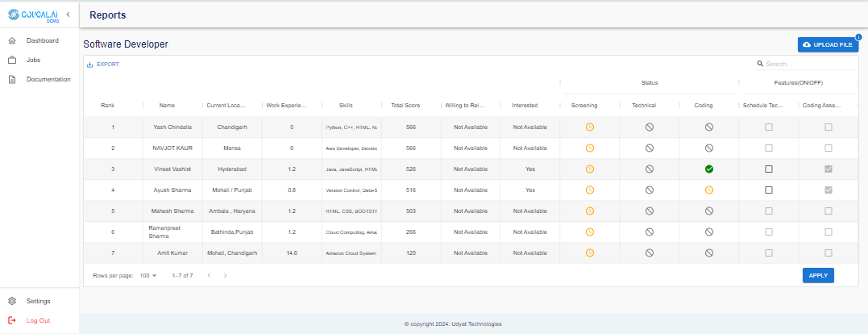Click the Apply button

tap(818, 275)
